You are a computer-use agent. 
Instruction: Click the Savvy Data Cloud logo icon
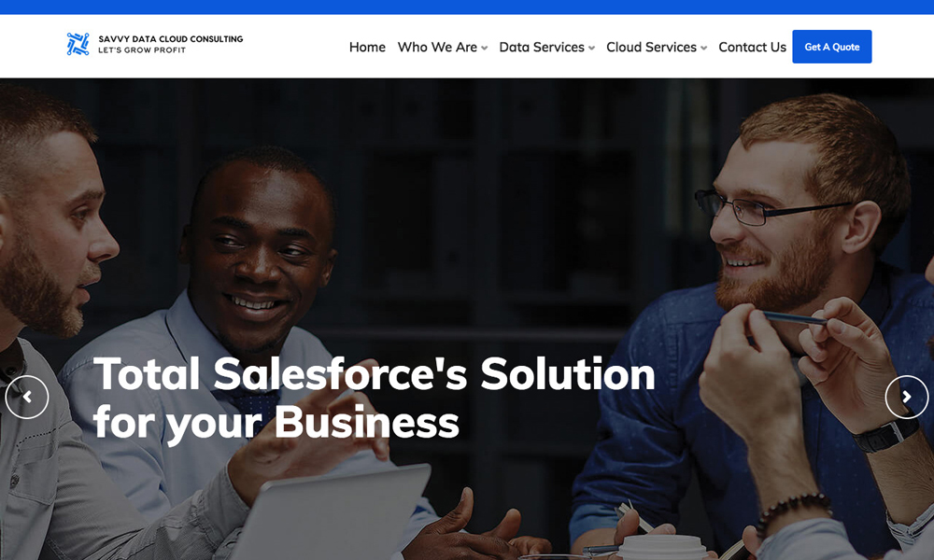click(78, 44)
